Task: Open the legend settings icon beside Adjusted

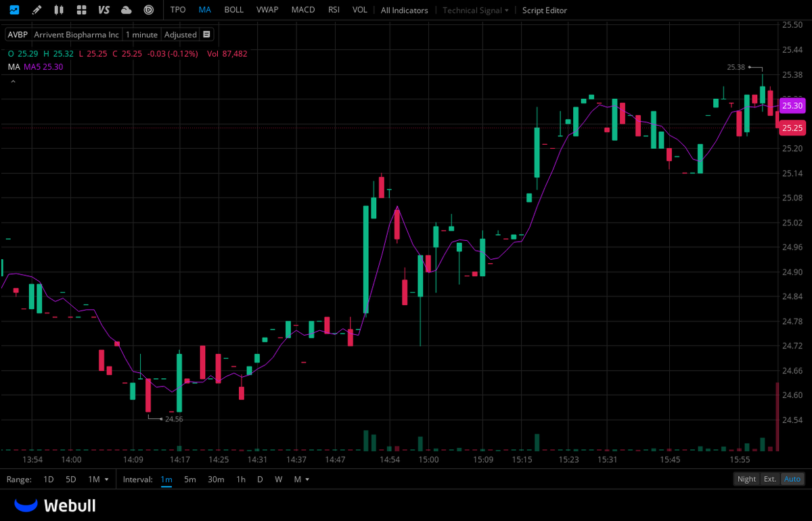Action: 206,35
